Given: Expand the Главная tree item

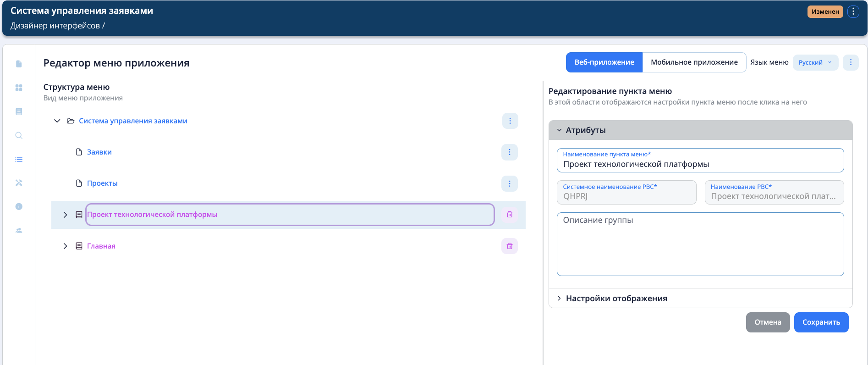Looking at the screenshot, I should (65, 246).
